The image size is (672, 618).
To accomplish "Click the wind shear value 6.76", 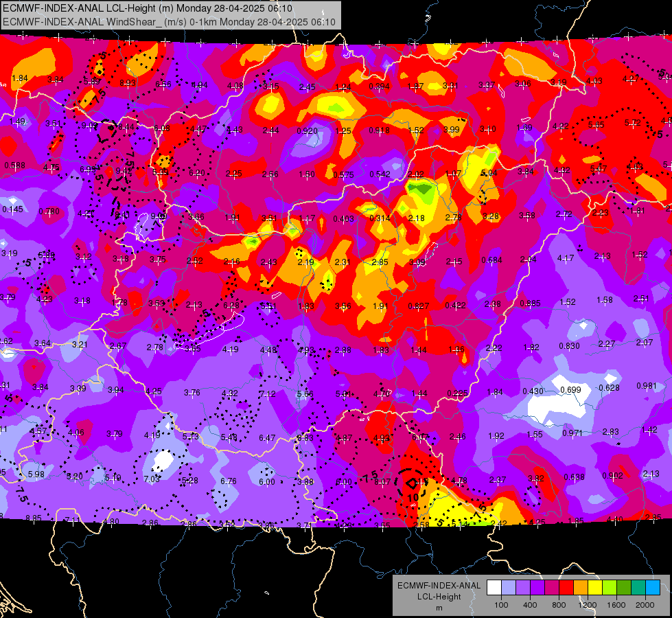I will pos(229,481).
